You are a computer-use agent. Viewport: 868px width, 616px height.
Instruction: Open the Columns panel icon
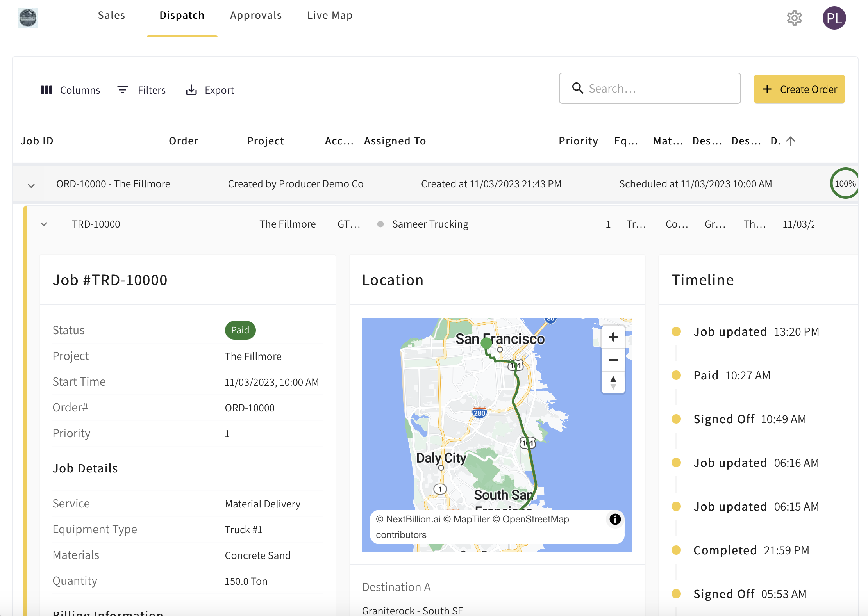46,90
